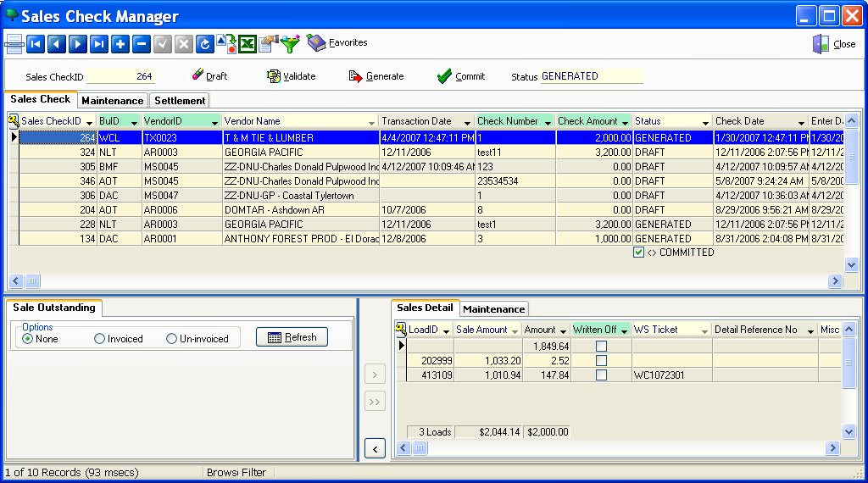Open the Vendor Name column dropdown

(371, 122)
